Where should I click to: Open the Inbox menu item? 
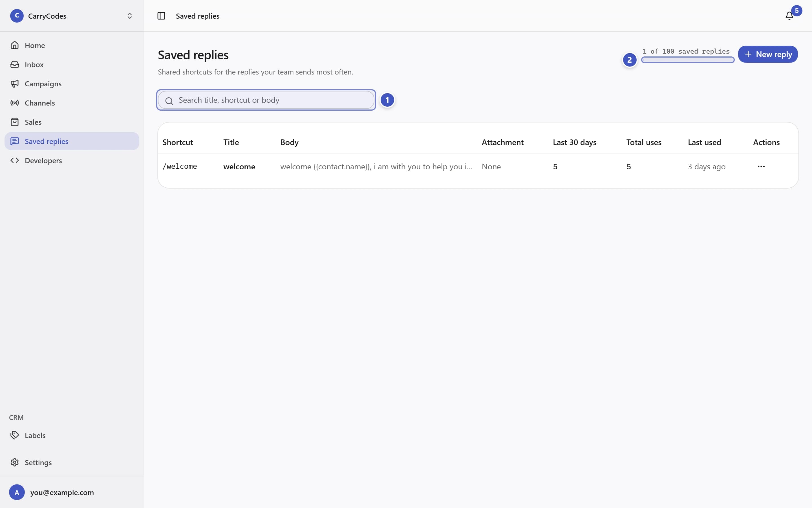pos(72,64)
